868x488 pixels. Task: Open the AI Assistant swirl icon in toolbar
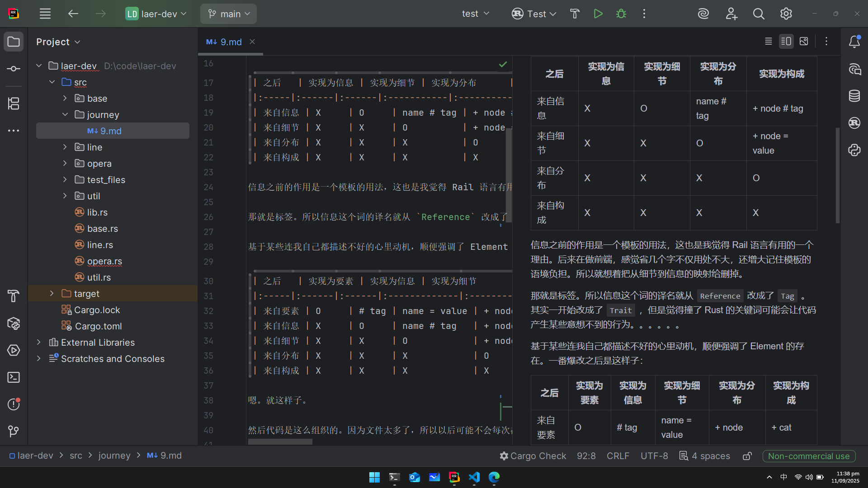[703, 14]
